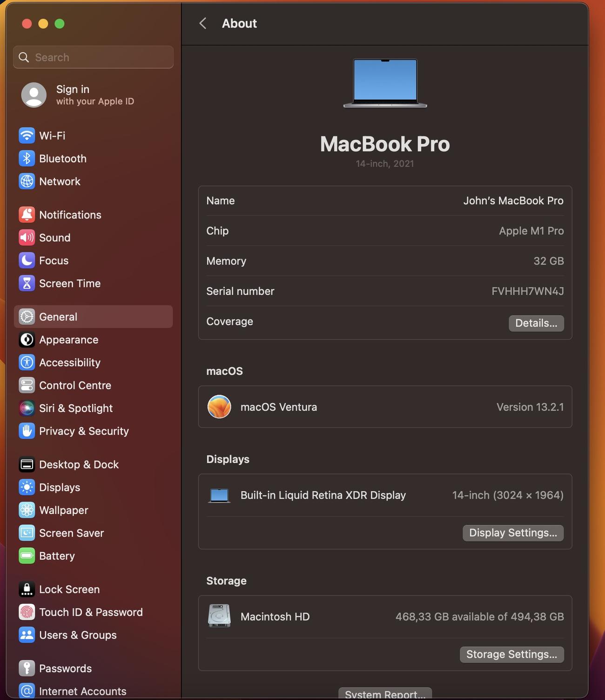Select Screen Time hourglass icon
605x700 pixels.
pos(27,283)
